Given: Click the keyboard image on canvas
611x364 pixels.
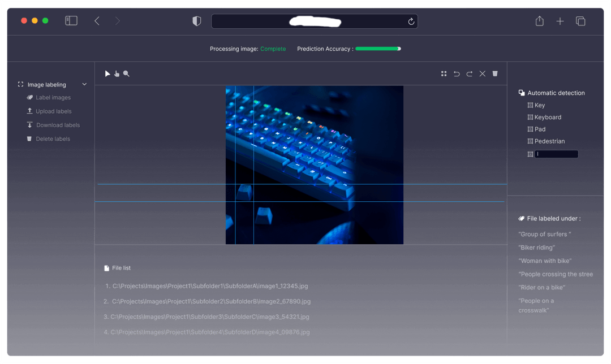Looking at the screenshot, I should (315, 165).
